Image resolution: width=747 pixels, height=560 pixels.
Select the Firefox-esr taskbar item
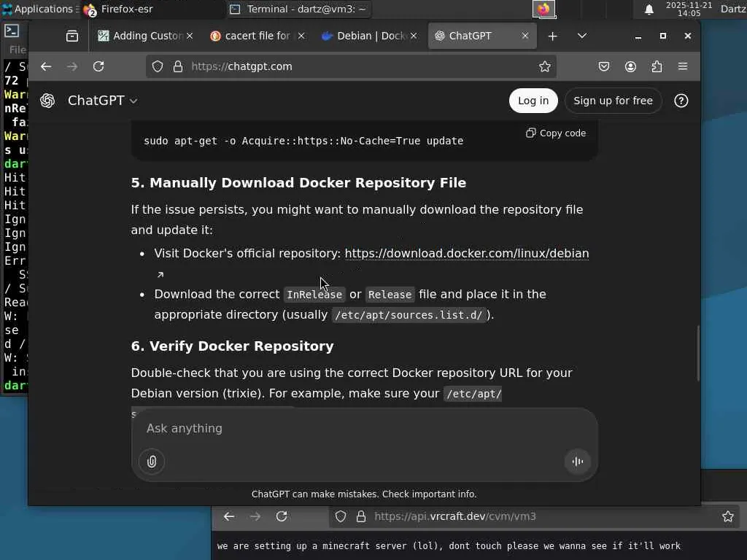point(152,9)
